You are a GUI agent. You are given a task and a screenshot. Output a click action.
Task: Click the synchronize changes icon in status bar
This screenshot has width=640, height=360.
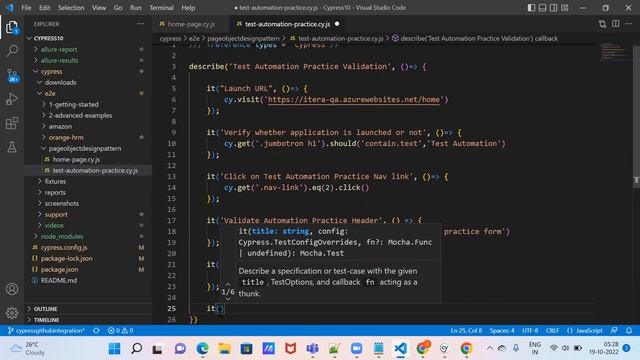coord(96,331)
